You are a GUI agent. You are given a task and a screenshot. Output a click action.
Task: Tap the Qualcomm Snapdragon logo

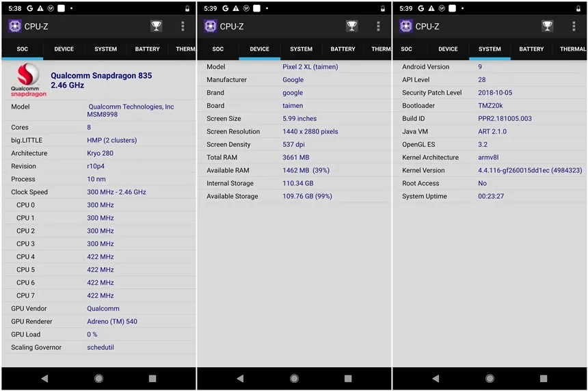[29, 80]
